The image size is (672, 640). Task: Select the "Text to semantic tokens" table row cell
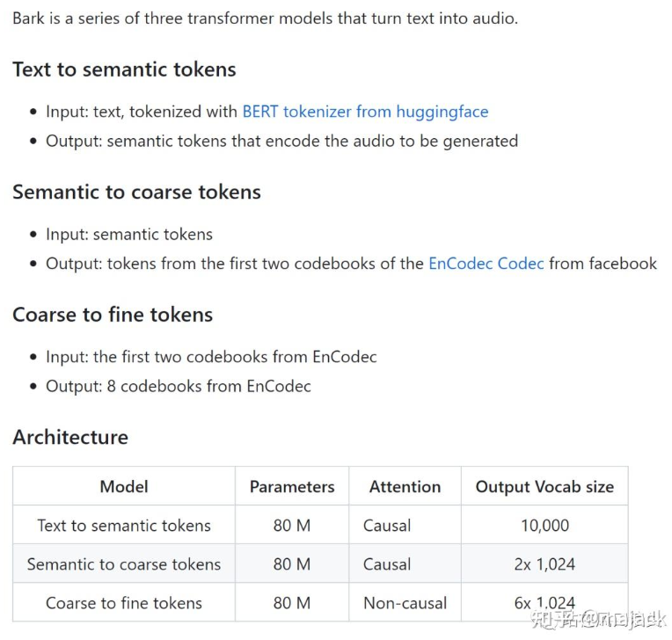pos(124,526)
